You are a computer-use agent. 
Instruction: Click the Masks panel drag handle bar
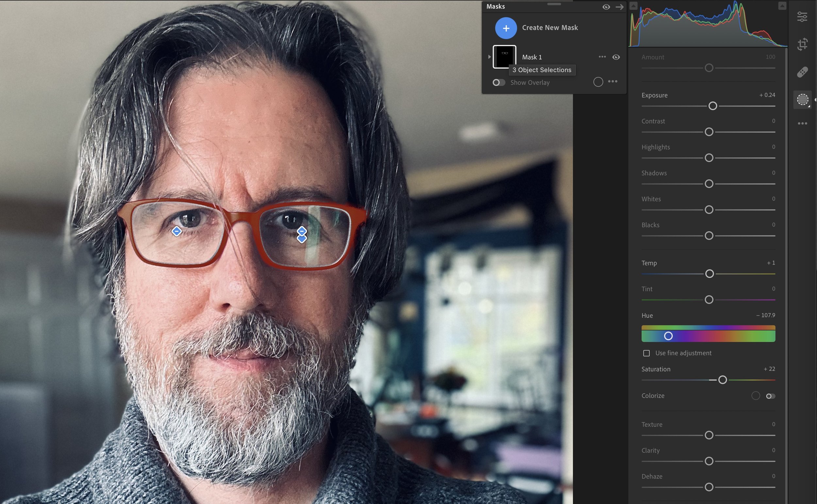(x=554, y=4)
